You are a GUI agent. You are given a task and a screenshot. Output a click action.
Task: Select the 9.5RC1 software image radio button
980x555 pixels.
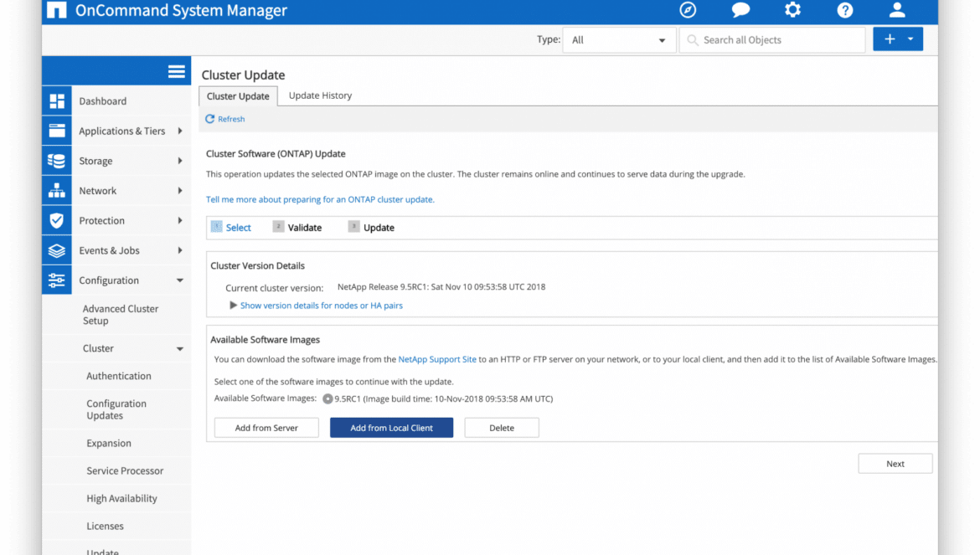tap(328, 399)
